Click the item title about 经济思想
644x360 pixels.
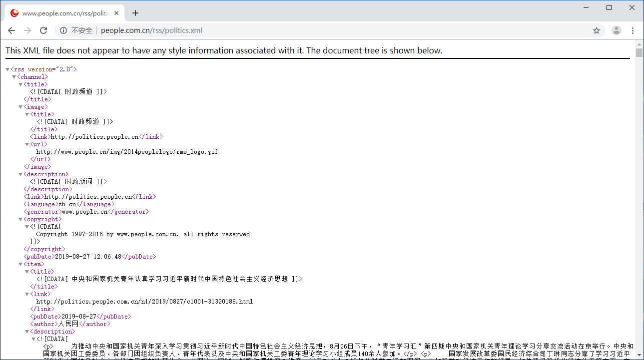coord(169,279)
